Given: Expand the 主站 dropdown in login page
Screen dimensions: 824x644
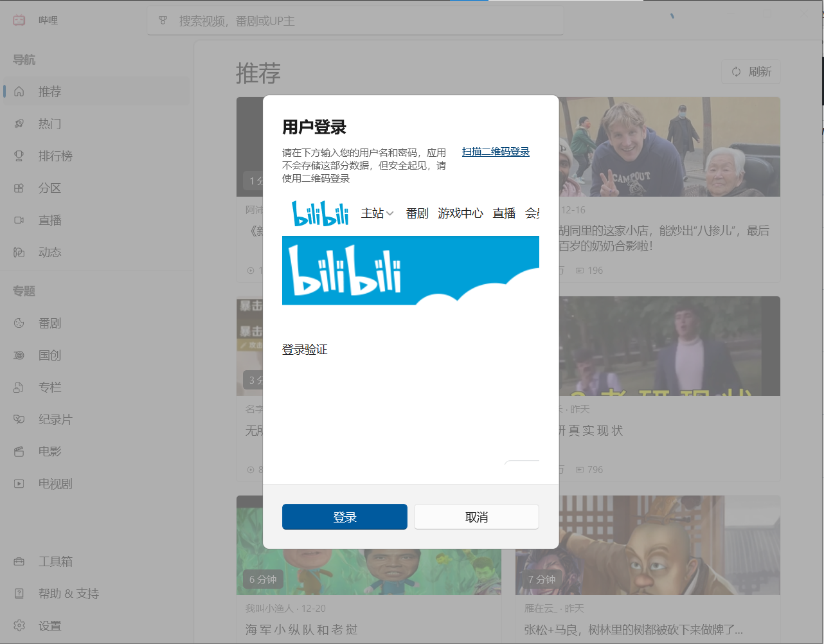Looking at the screenshot, I should [378, 213].
